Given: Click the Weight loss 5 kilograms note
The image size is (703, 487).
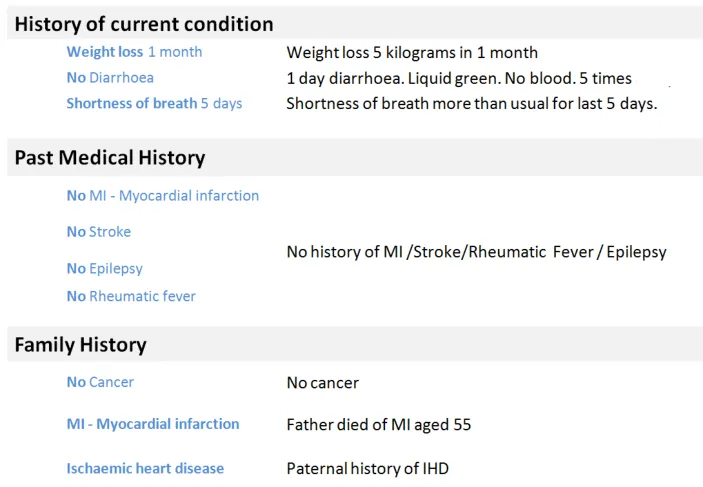Looking at the screenshot, I should coord(412,52).
